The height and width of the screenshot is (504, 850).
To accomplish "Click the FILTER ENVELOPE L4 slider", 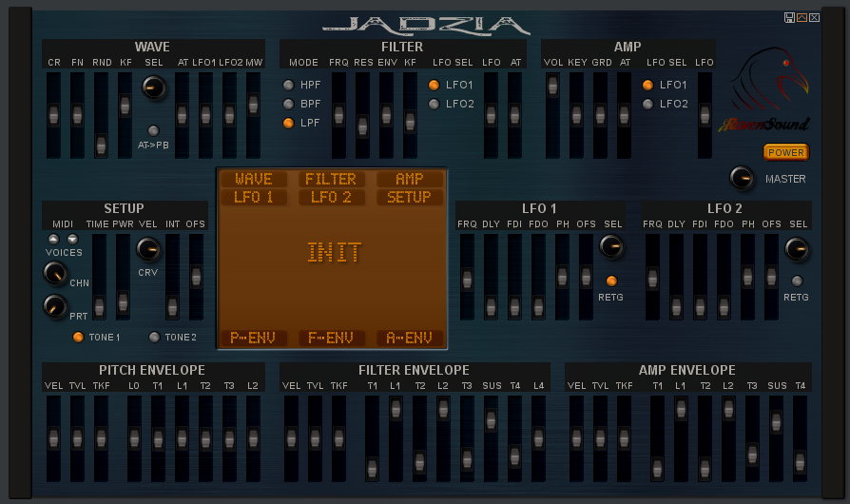I will click(538, 438).
